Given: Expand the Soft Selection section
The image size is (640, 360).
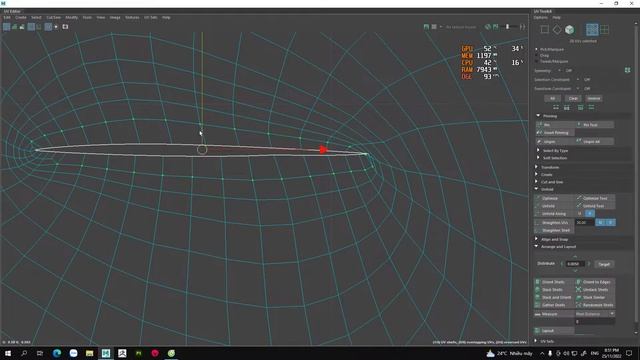Looking at the screenshot, I should tap(538, 158).
